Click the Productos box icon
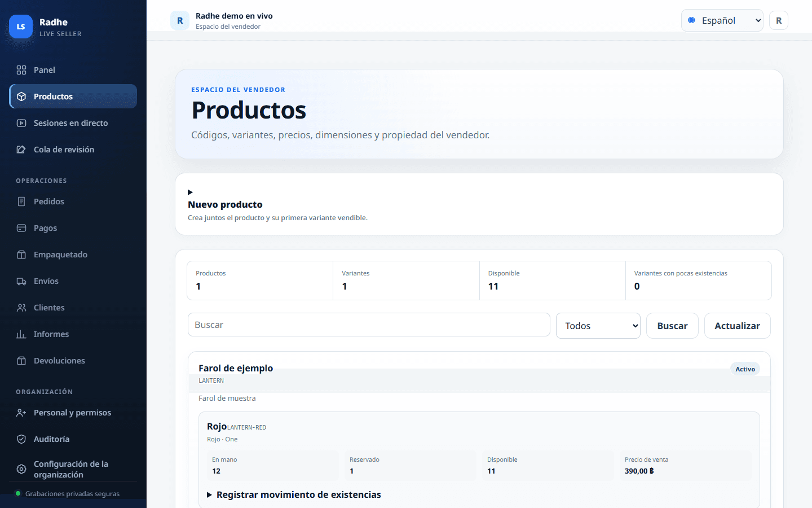 (21, 97)
